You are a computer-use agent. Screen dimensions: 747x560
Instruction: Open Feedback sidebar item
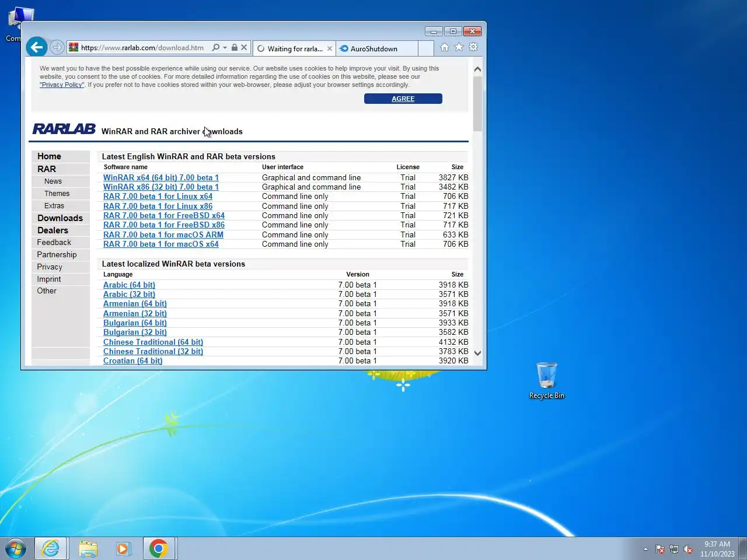(54, 242)
